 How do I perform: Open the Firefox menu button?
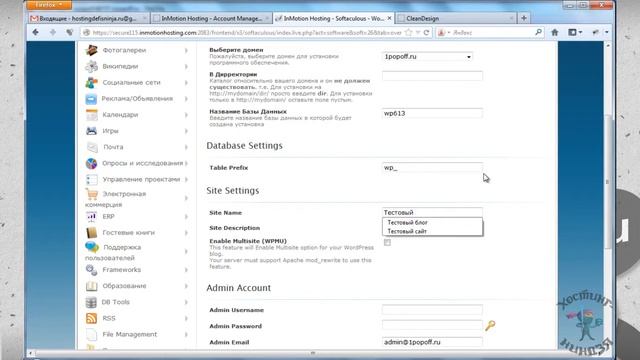pyautogui.click(x=49, y=4)
